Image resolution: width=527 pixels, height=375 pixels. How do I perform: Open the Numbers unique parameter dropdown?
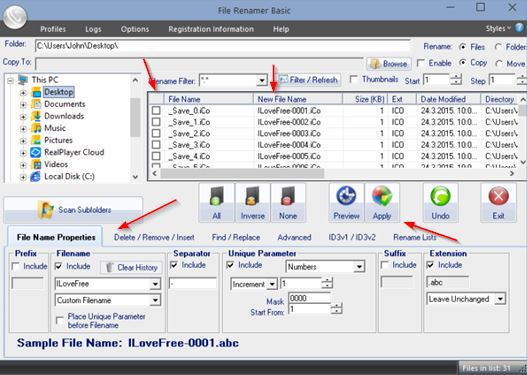[x=359, y=267]
